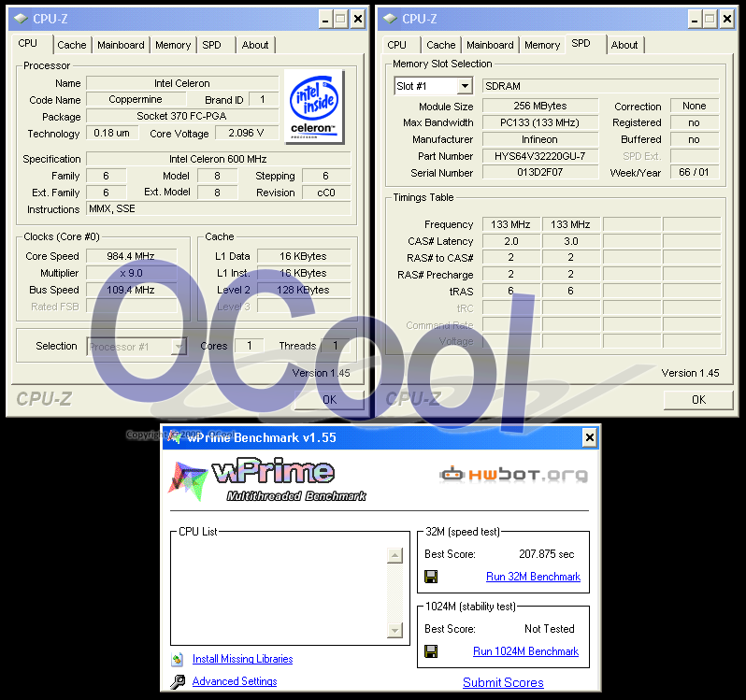The height and width of the screenshot is (700, 746).
Task: Click OK button in right CPU-Z window
Action: tap(698, 400)
